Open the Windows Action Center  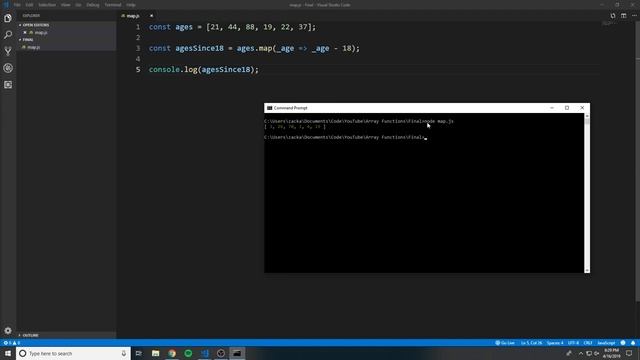pyautogui.click(x=629, y=353)
